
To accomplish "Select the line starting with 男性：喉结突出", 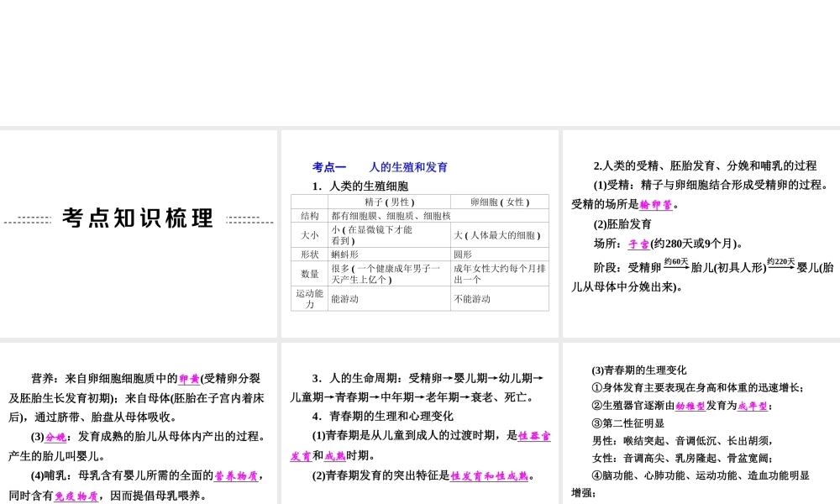I will coord(682,441).
